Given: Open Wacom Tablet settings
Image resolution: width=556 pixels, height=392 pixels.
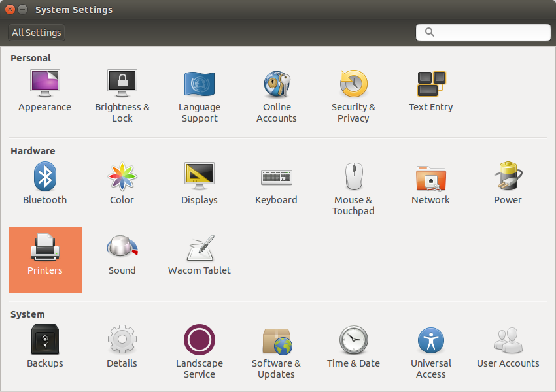Looking at the screenshot, I should tap(200, 255).
